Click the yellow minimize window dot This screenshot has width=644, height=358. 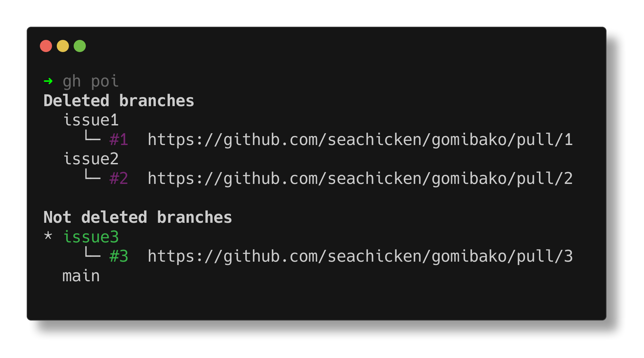point(63,46)
